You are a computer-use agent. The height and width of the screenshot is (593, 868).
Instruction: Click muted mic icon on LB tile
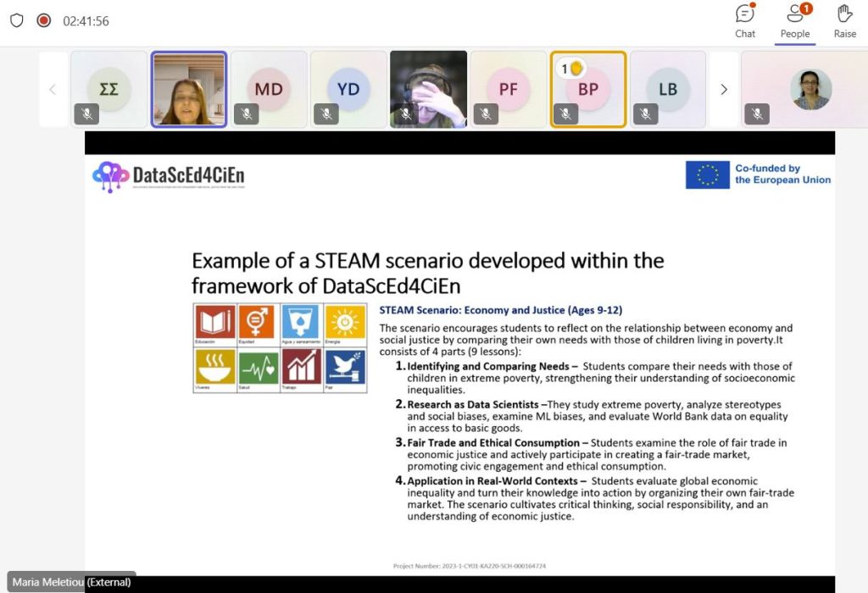click(x=645, y=114)
